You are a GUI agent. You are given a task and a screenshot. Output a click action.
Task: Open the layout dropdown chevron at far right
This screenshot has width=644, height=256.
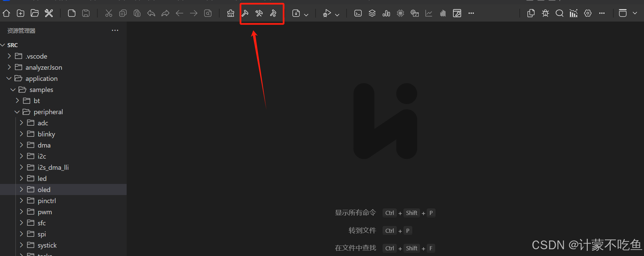pos(635,13)
